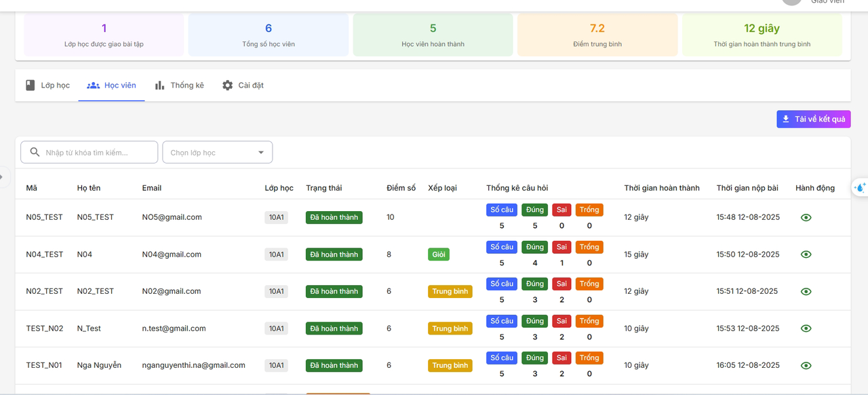The image size is (868, 395).
Task: Click submission time 16:05 12-08-2025
Action: coord(748,365)
